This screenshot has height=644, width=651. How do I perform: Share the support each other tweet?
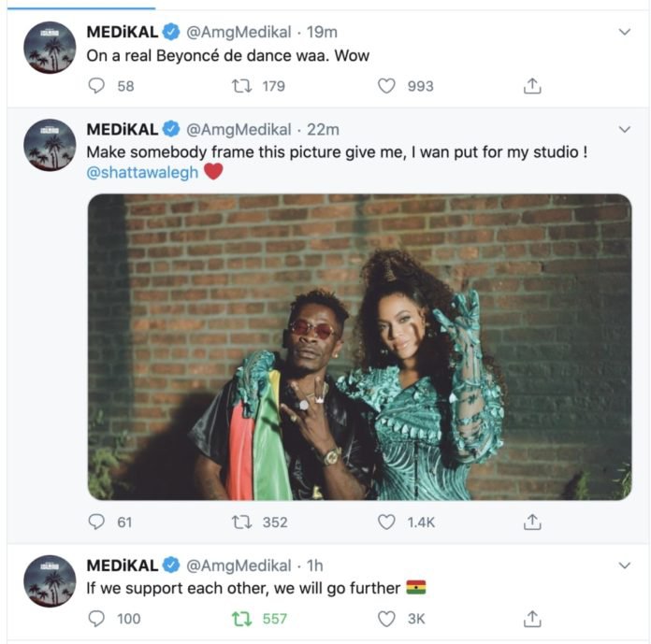click(x=532, y=619)
